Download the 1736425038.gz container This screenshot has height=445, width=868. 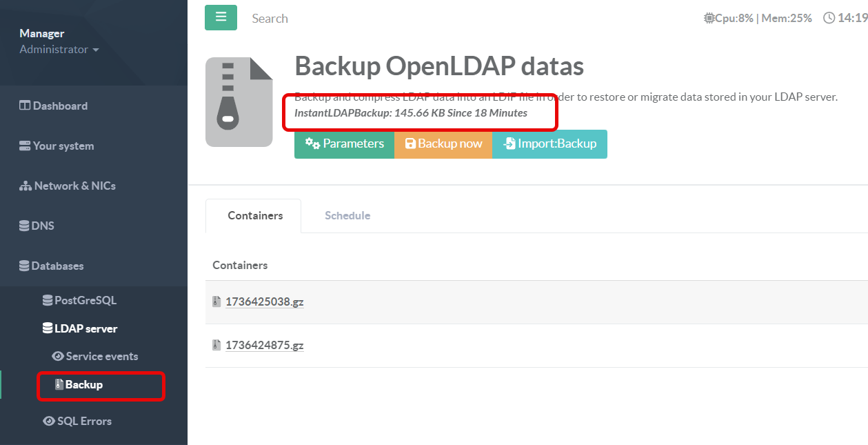265,301
